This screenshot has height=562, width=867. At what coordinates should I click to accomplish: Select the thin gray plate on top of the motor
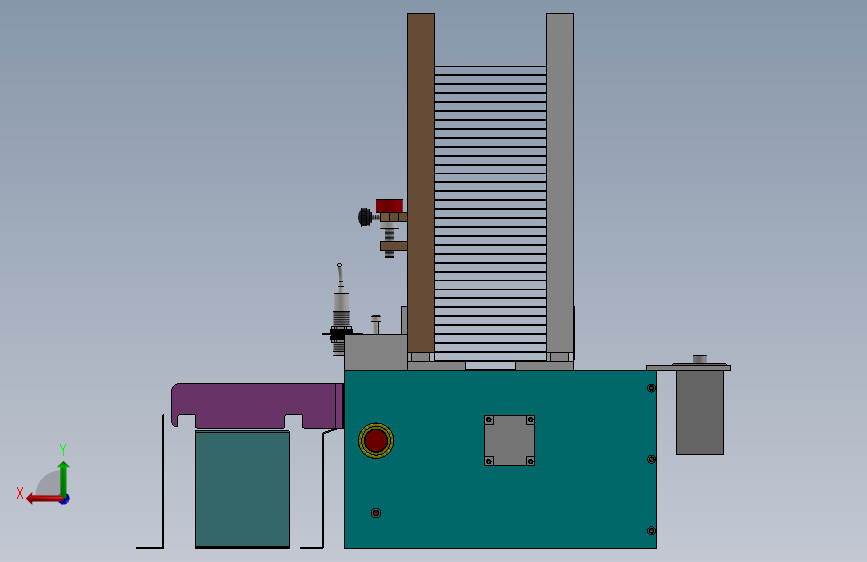coord(688,367)
